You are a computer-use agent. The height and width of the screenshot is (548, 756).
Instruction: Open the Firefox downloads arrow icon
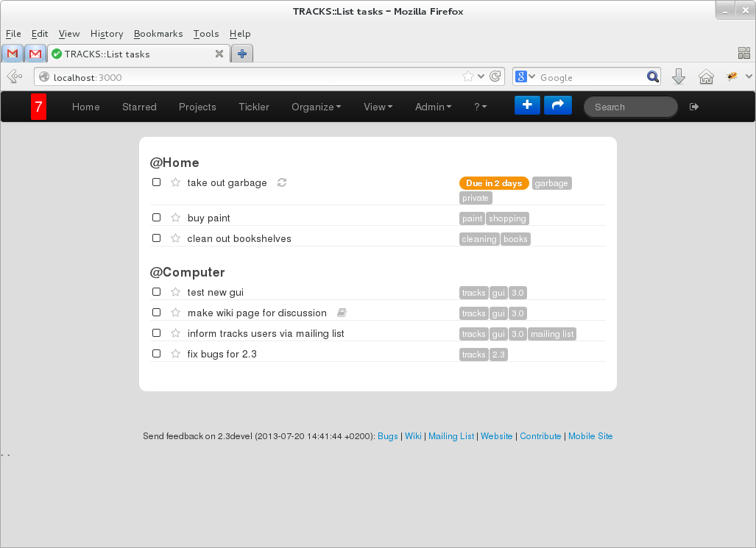coord(679,76)
